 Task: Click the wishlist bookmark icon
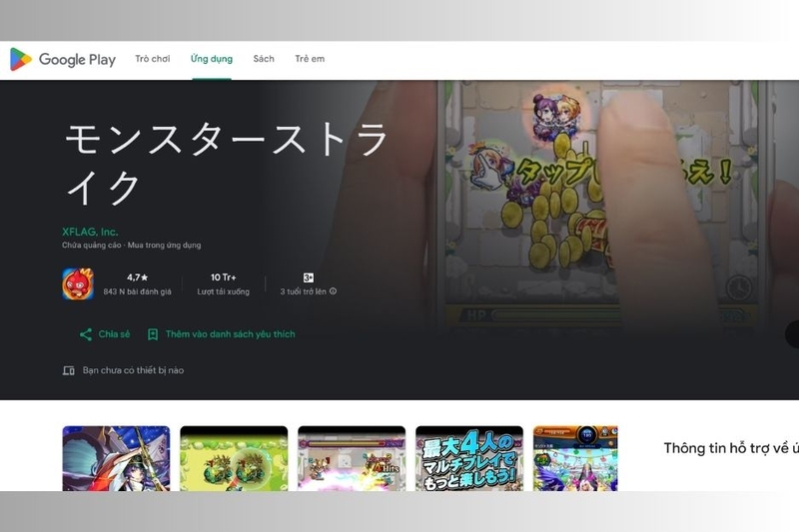tap(153, 334)
